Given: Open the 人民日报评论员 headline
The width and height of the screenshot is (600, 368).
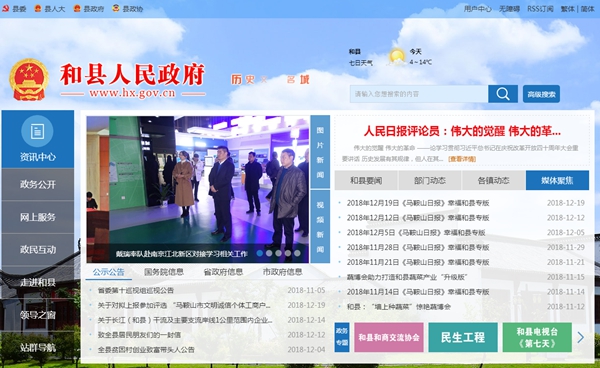Looking at the screenshot, I should (462, 132).
